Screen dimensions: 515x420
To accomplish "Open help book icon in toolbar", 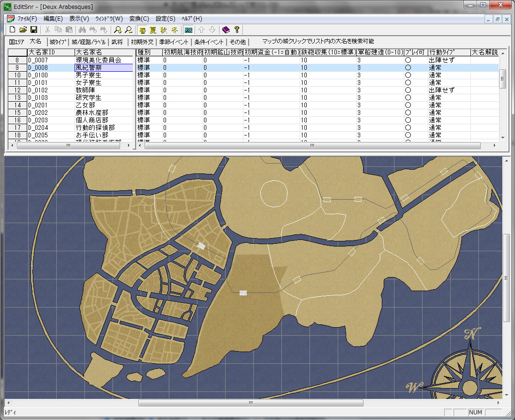I will point(226,30).
